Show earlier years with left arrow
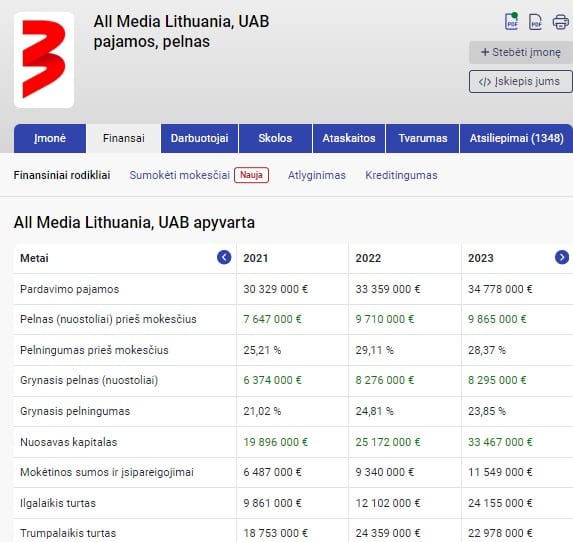The width and height of the screenshot is (573, 542). [x=224, y=257]
